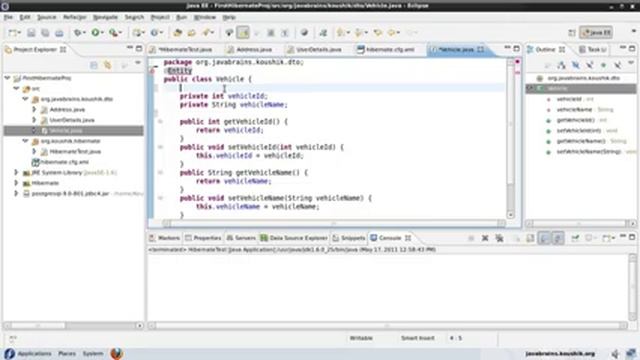Open the Navigate menu

(x=105, y=17)
